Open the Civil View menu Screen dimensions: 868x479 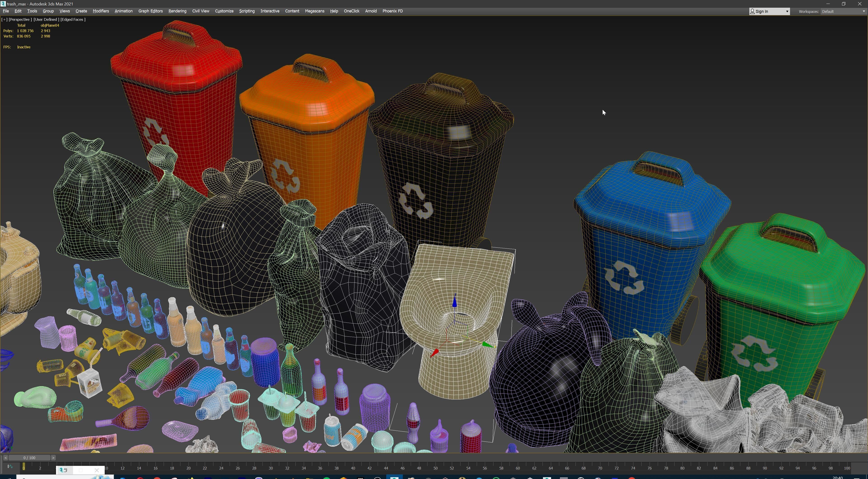click(200, 11)
